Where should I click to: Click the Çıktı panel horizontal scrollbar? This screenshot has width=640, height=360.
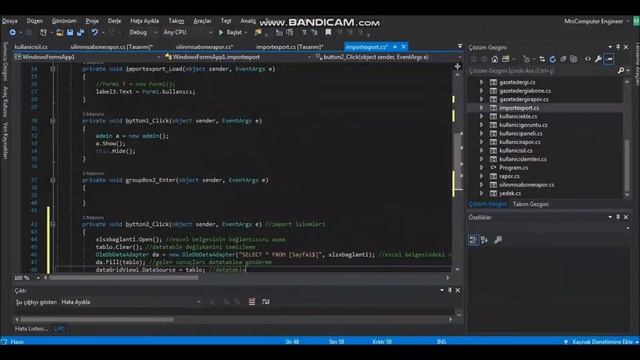click(97, 320)
